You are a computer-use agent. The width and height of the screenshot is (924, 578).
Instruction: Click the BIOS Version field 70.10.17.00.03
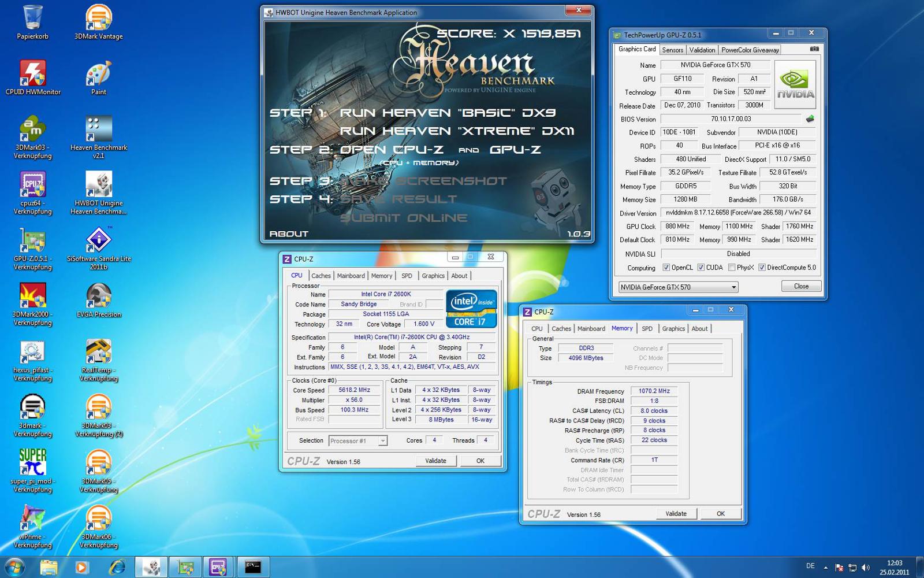(x=731, y=119)
